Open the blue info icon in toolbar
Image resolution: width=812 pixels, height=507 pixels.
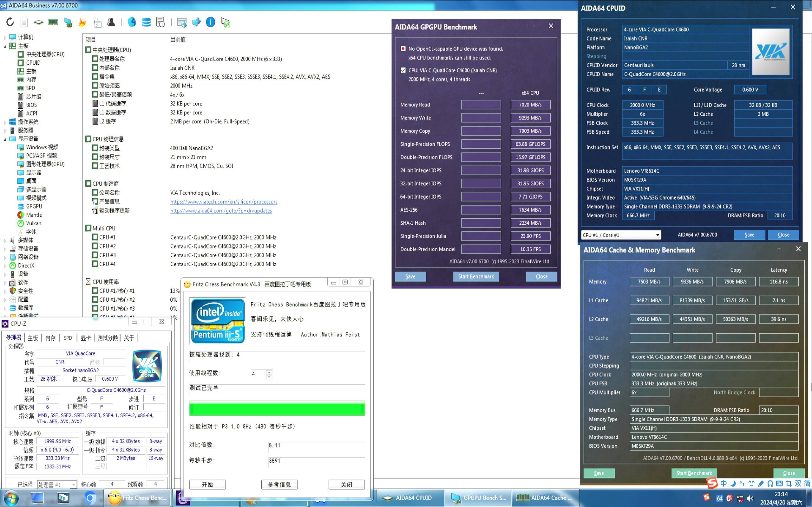pyautogui.click(x=210, y=22)
